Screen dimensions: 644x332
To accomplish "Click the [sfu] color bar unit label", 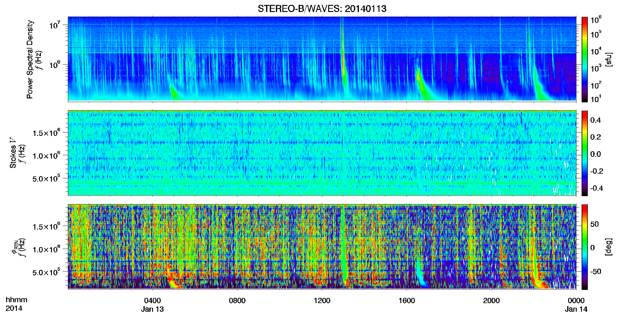I will point(608,59).
